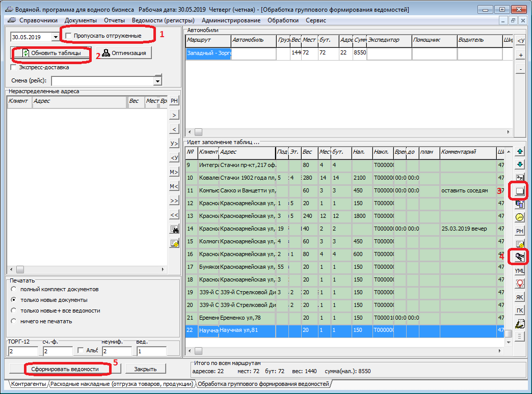Click the route list vertical scrollbar thumb

point(508,333)
